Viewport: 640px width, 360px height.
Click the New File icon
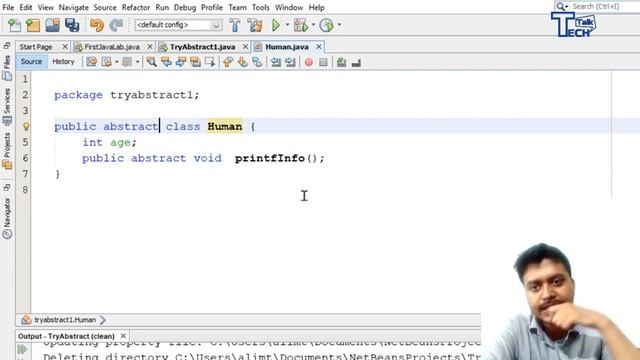[x=14, y=25]
